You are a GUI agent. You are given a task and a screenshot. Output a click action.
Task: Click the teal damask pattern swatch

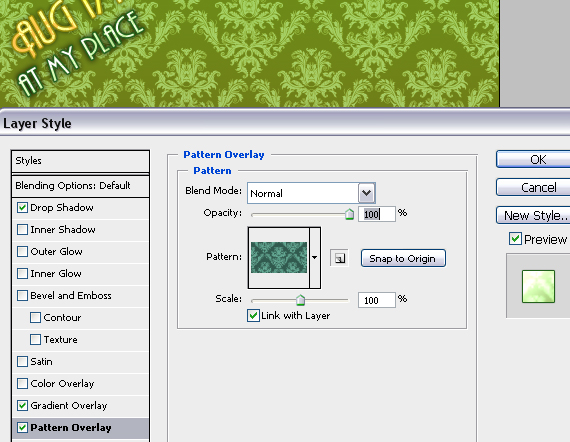tap(279, 257)
